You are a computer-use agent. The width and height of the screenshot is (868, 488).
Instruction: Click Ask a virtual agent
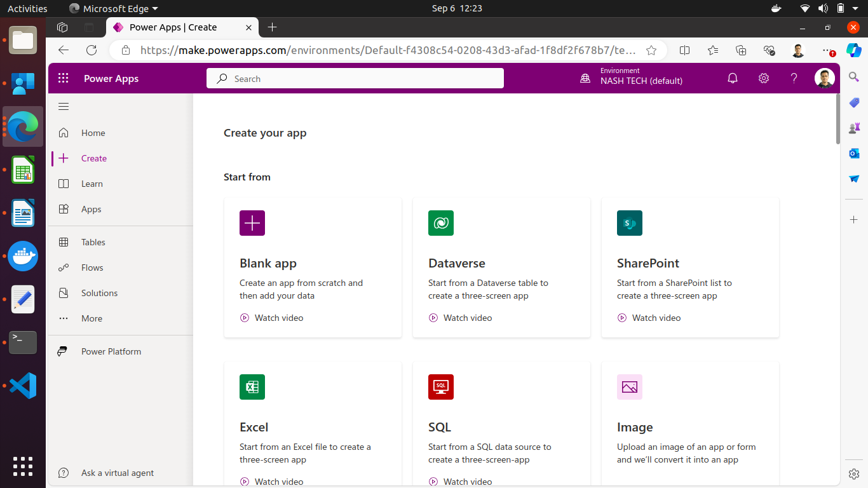coord(117,473)
